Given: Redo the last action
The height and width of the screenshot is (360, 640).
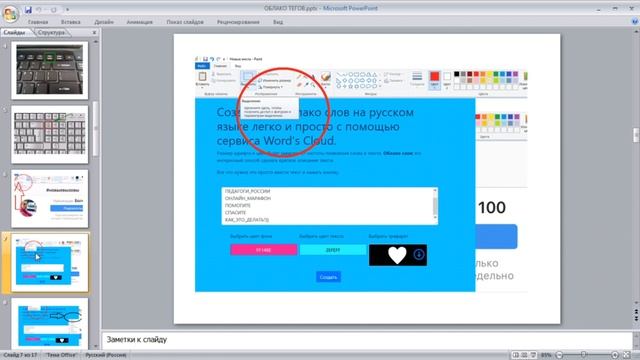Looking at the screenshot, I should click(53, 9).
